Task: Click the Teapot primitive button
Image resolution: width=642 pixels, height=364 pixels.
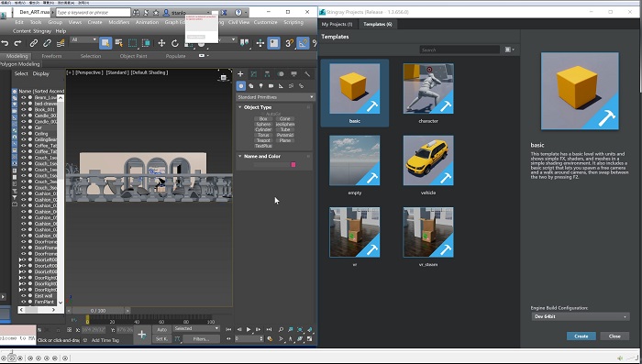Action: point(263,140)
